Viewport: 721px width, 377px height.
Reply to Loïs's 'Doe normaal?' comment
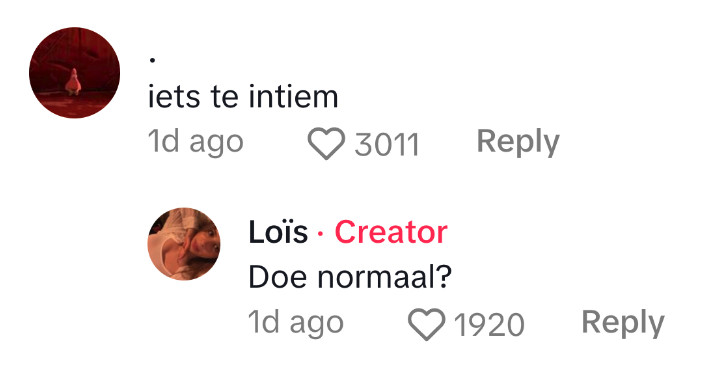coord(623,324)
